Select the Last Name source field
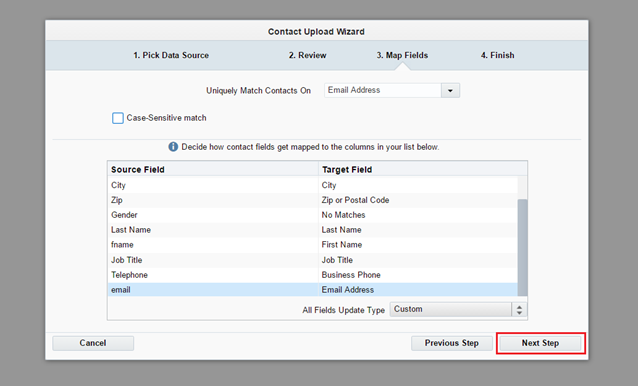This screenshot has height=386, width=638. [x=213, y=230]
